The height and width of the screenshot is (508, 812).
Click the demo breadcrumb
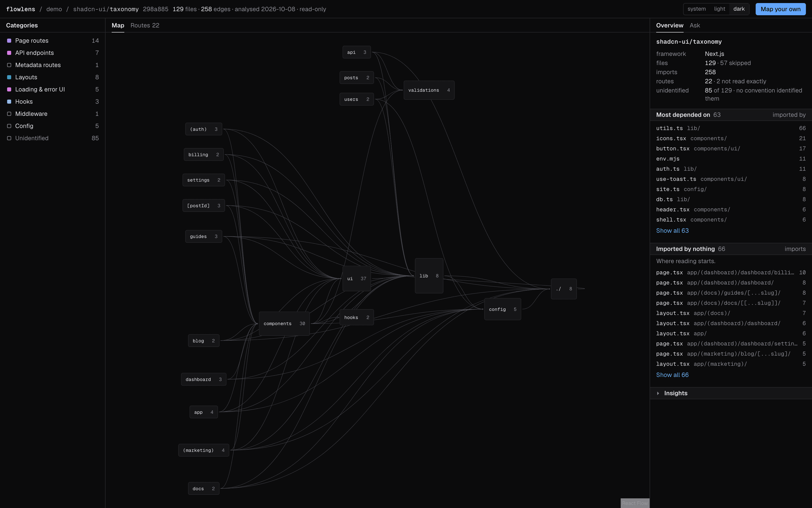[x=54, y=9]
